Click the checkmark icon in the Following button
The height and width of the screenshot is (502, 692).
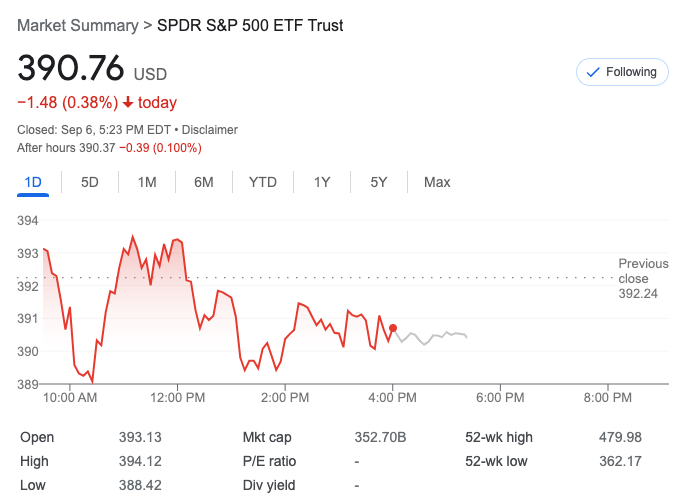(592, 72)
